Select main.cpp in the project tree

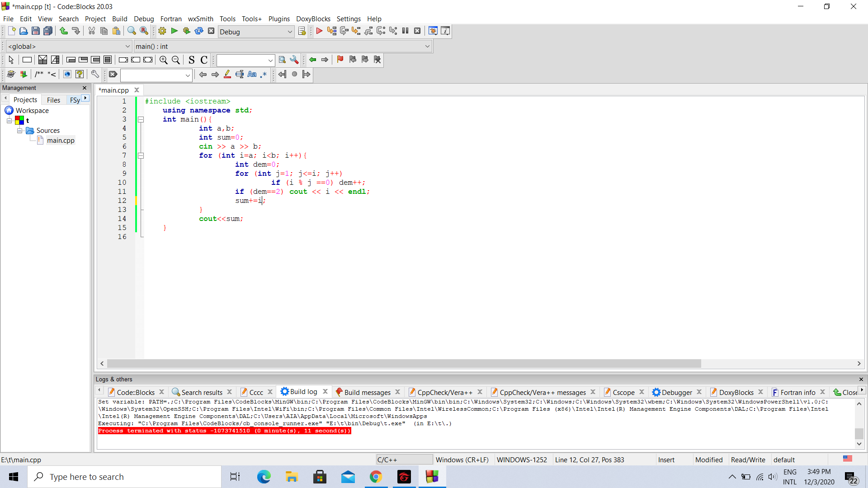click(x=61, y=141)
